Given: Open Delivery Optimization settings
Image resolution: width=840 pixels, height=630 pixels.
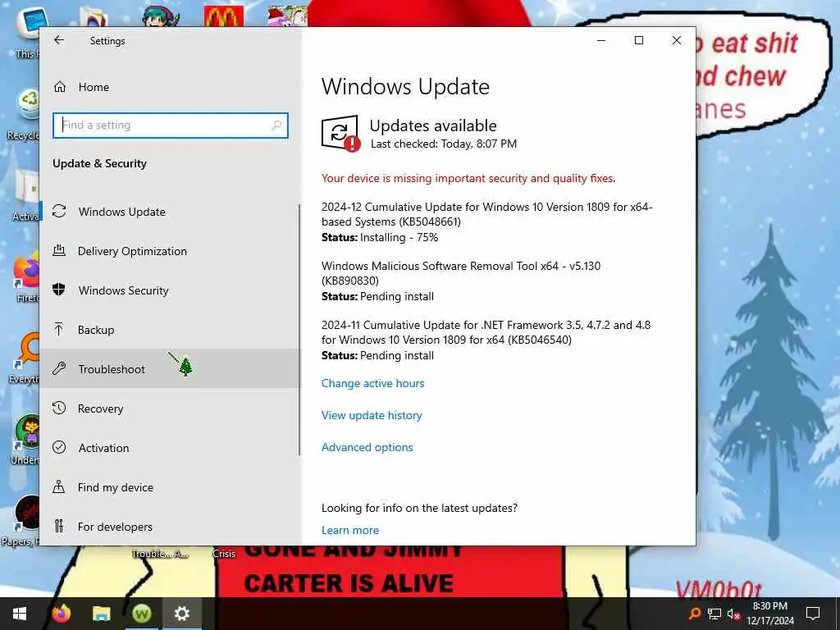Looking at the screenshot, I should (x=171, y=251).
